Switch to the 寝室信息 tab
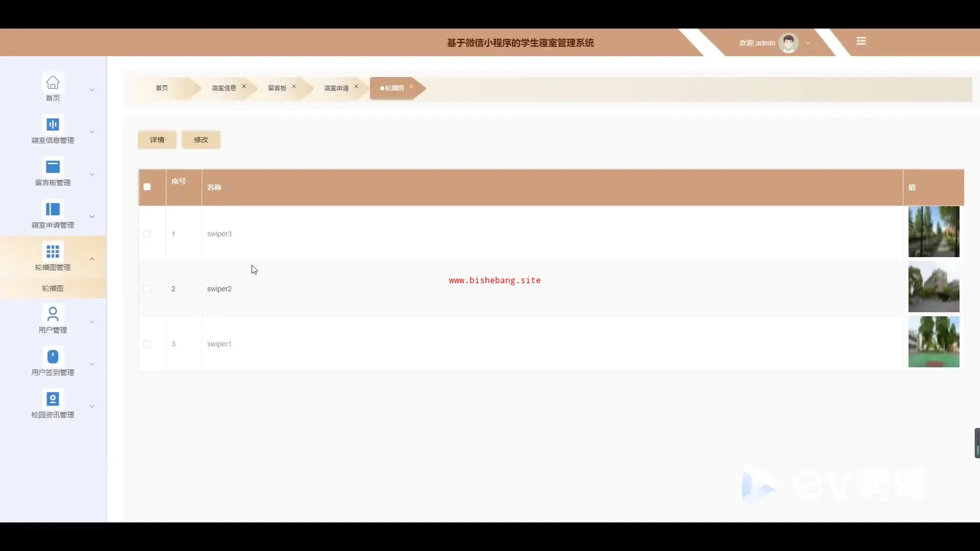The image size is (980, 551). 224,88
